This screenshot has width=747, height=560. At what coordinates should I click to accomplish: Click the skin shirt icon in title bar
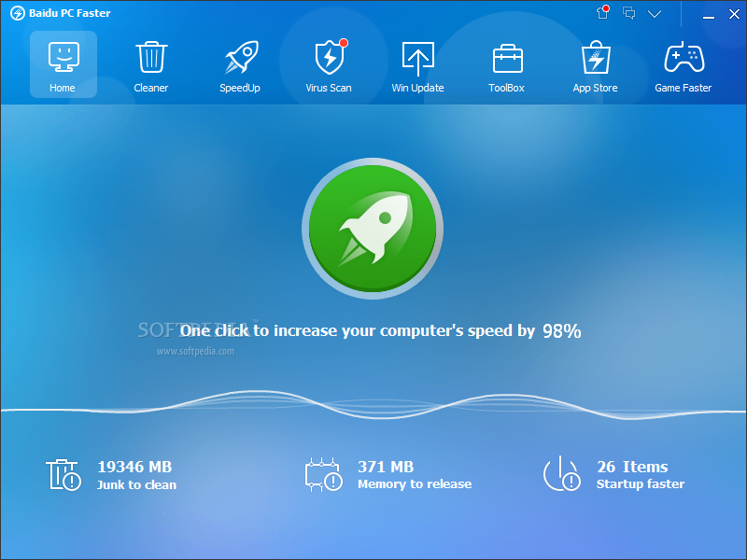(x=602, y=13)
